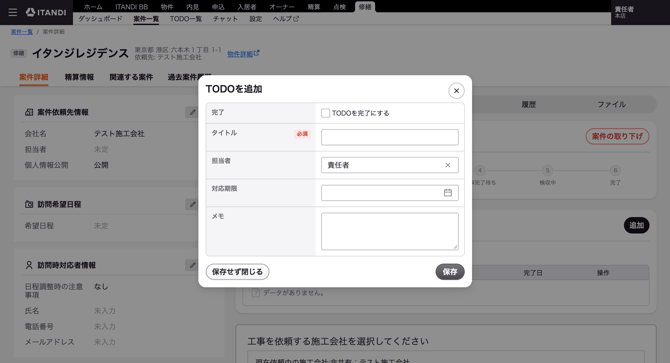Switch to ファイル tab
The image size is (670, 363).
coord(611,104)
